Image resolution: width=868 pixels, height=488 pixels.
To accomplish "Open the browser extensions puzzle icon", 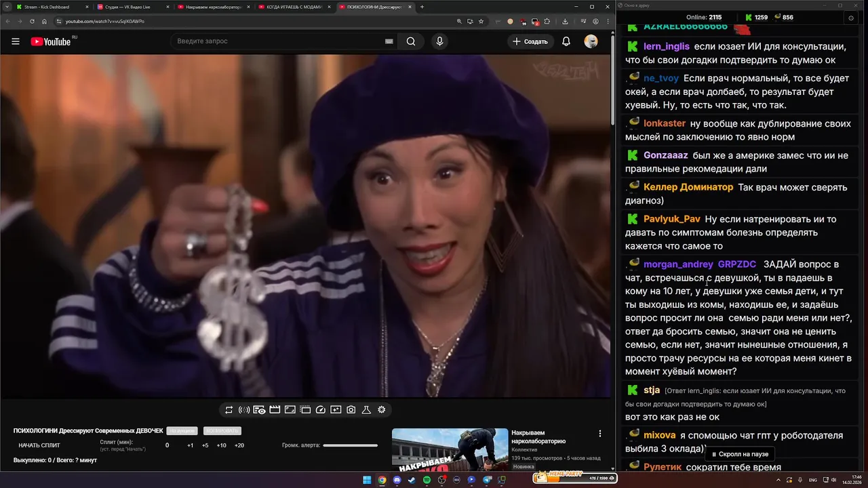I will [547, 21].
